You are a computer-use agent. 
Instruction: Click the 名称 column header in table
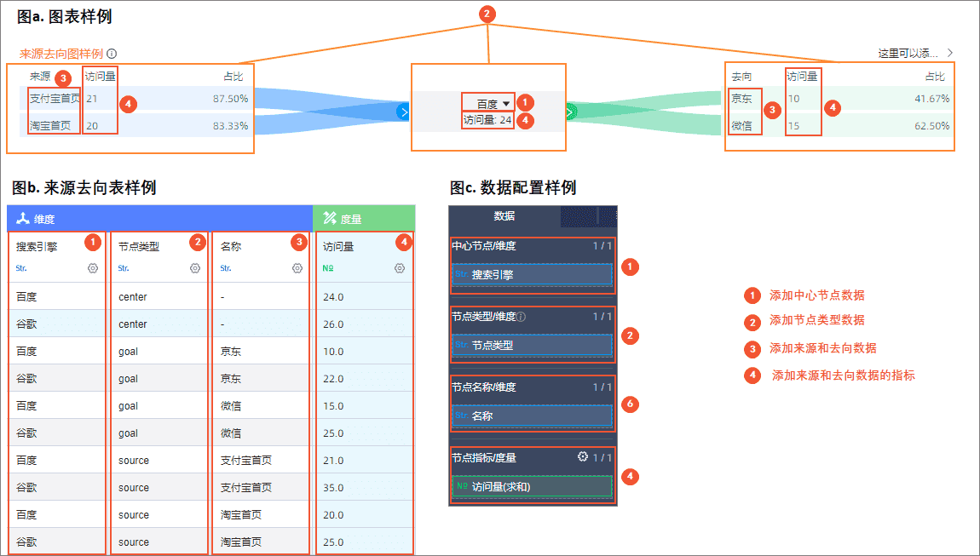coord(231,247)
